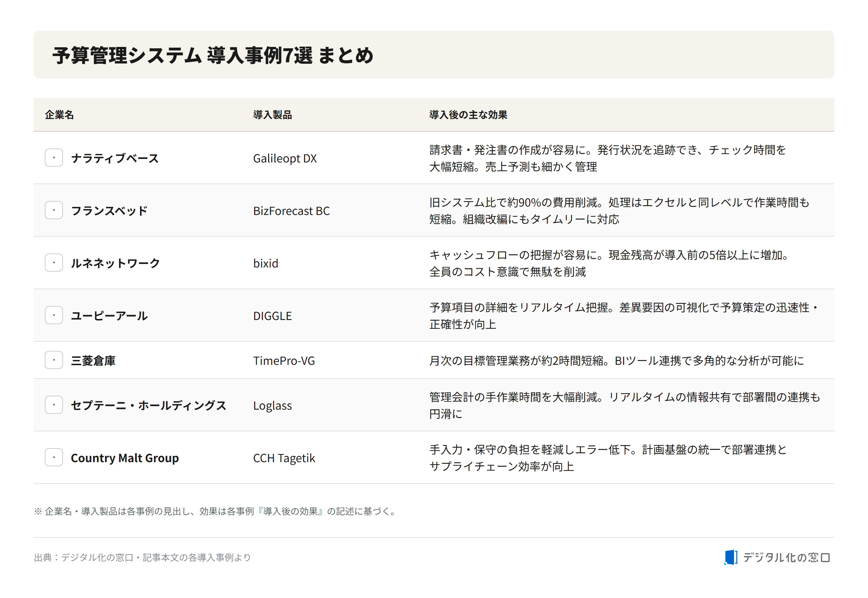Image resolution: width=868 pixels, height=598 pixels.
Task: Click the BizForecast BC product cell
Action: (291, 211)
